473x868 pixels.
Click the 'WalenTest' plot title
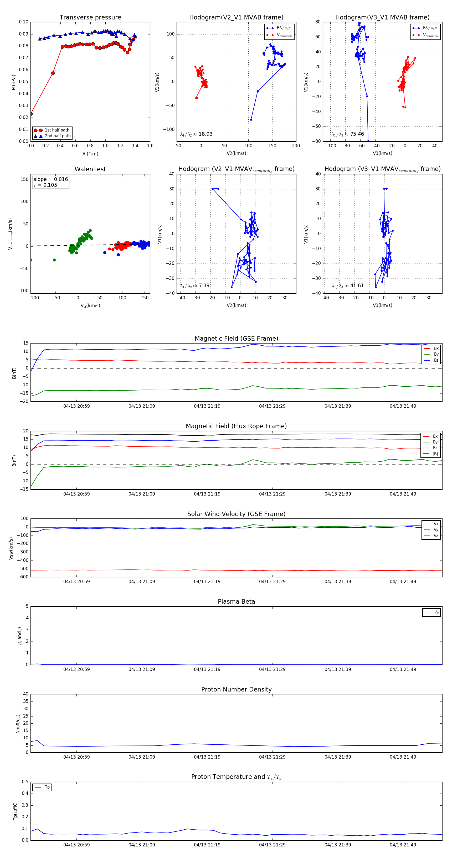coord(90,169)
